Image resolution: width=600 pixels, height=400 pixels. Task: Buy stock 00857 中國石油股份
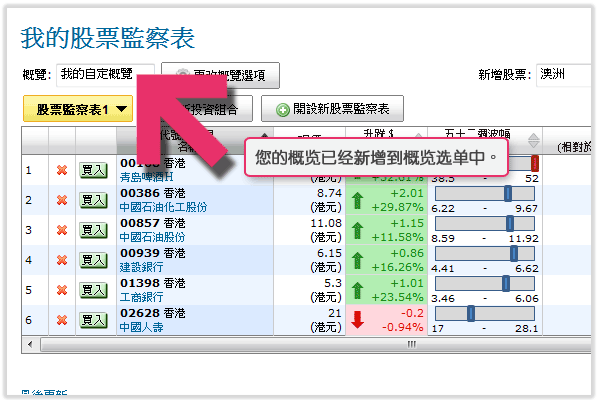click(93, 230)
